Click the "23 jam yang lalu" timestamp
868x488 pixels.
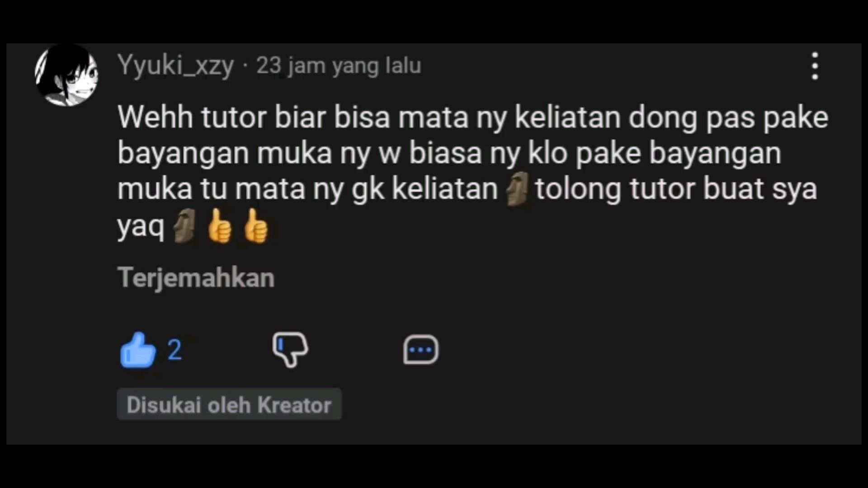pyautogui.click(x=339, y=66)
